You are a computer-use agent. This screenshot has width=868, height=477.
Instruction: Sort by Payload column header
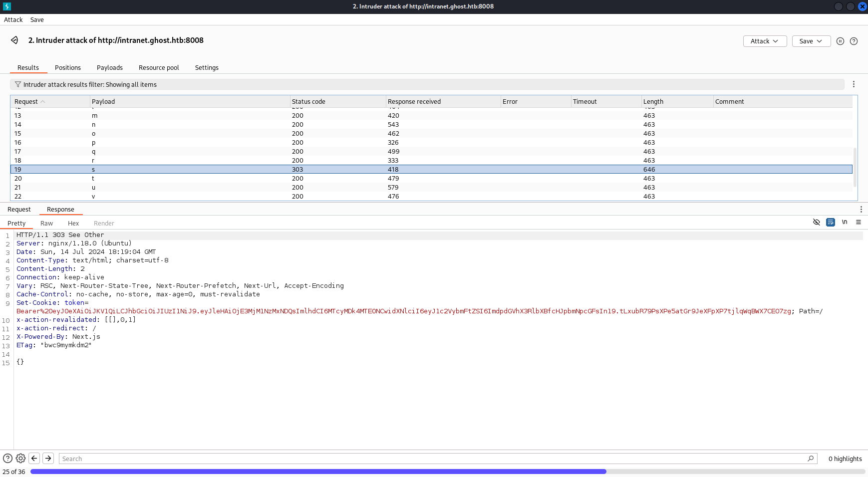click(190, 101)
